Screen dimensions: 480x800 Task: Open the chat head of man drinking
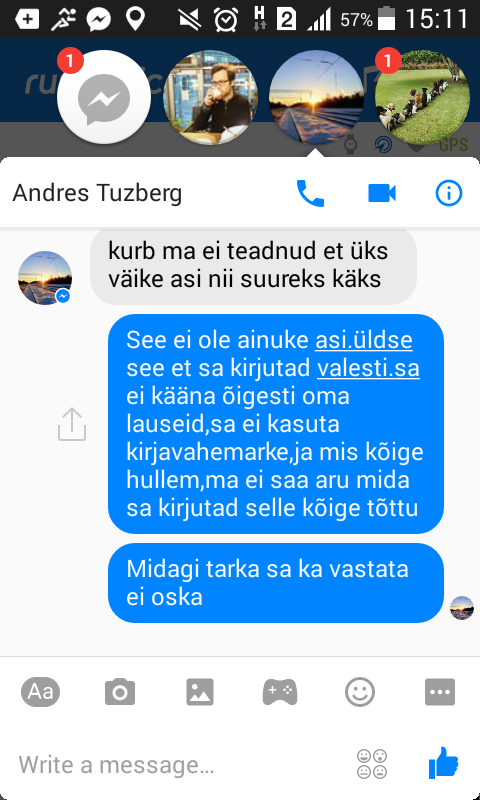point(210,97)
